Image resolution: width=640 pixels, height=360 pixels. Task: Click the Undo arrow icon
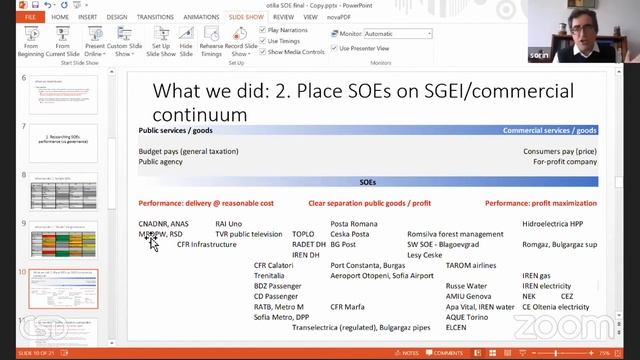(x=47, y=5)
